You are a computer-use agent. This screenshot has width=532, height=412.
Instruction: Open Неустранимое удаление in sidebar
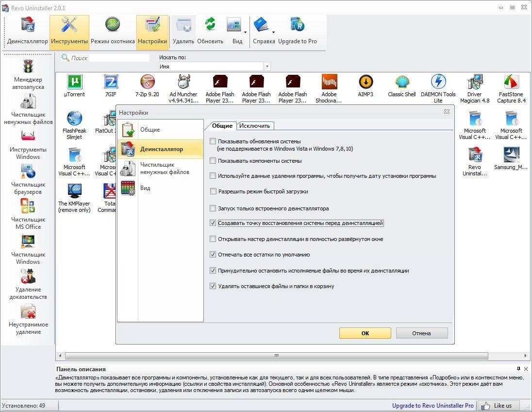coord(28,320)
